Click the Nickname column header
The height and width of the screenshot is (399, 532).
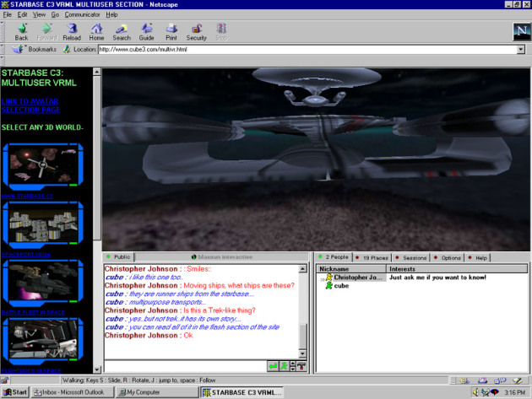click(351, 269)
